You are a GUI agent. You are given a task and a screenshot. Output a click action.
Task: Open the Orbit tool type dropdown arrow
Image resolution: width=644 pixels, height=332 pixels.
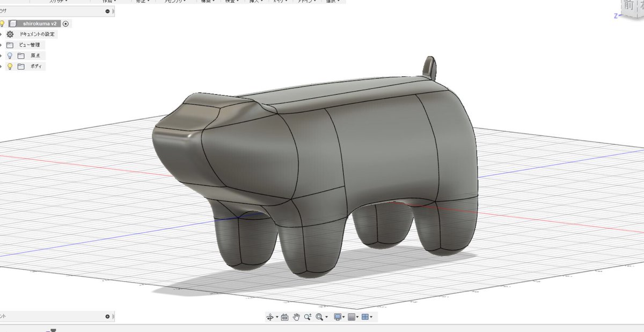[277, 317]
